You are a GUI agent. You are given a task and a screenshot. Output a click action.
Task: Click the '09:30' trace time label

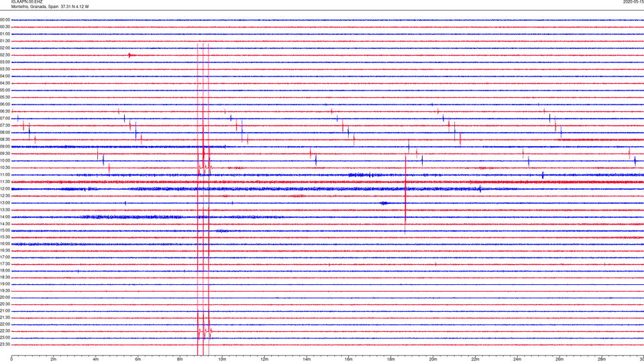click(5, 154)
